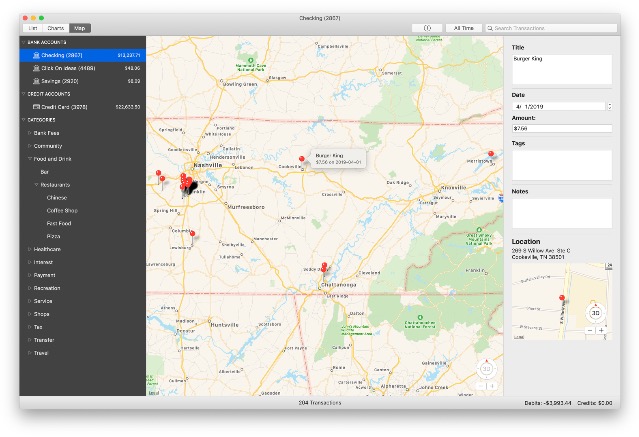The height and width of the screenshot is (437, 639).
Task: Click the Burger King map pin at Cookeville
Action: pos(302,159)
